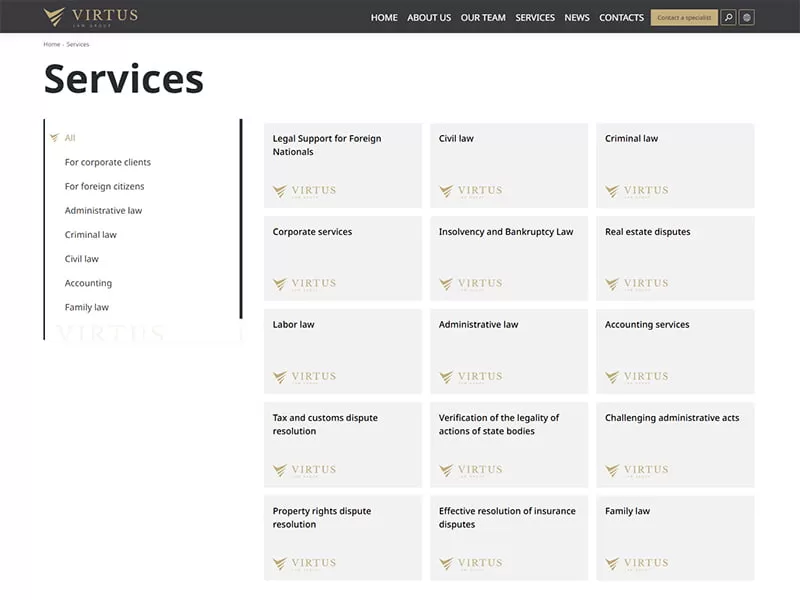Click the globe language icon in the header

click(x=747, y=17)
